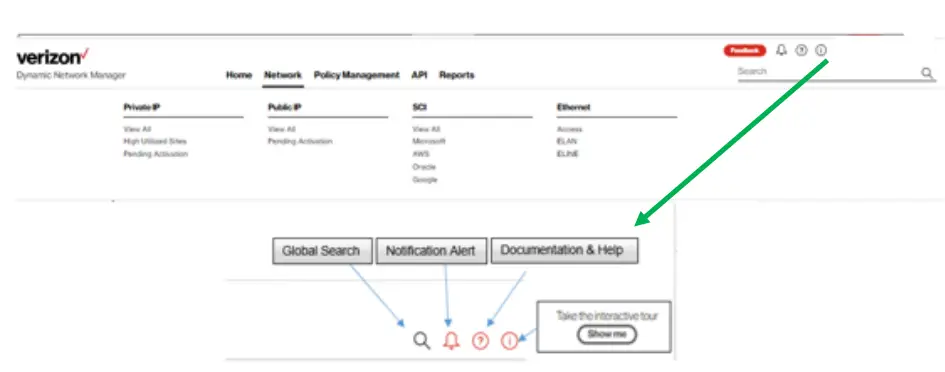
Task: Open View All under SCI
Action: (426, 129)
